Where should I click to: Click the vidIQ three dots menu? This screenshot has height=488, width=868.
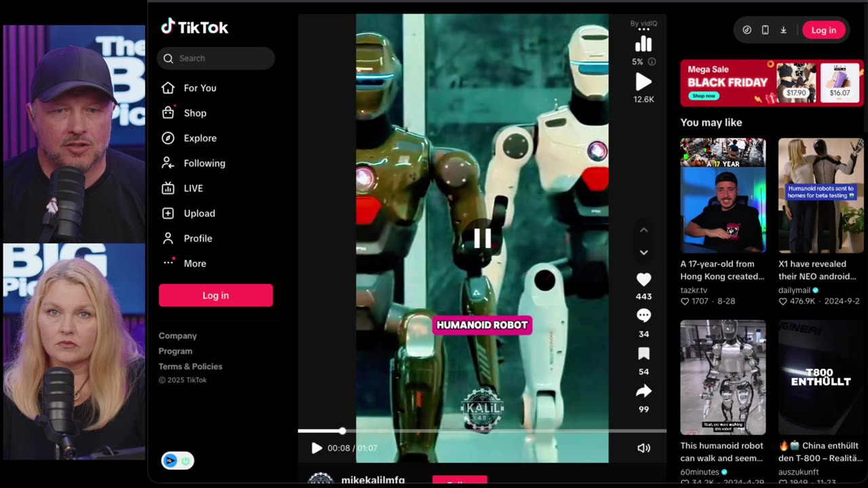pyautogui.click(x=644, y=30)
